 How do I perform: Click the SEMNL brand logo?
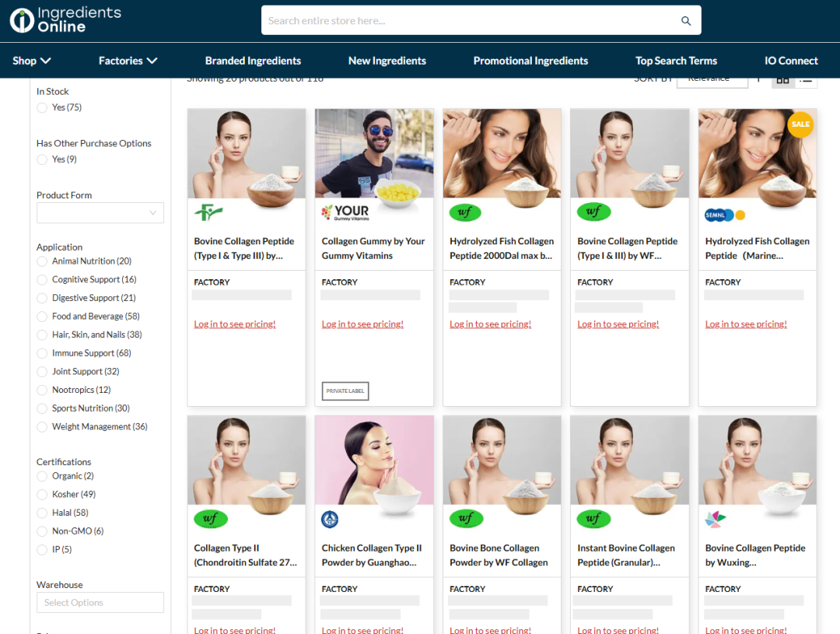click(725, 215)
